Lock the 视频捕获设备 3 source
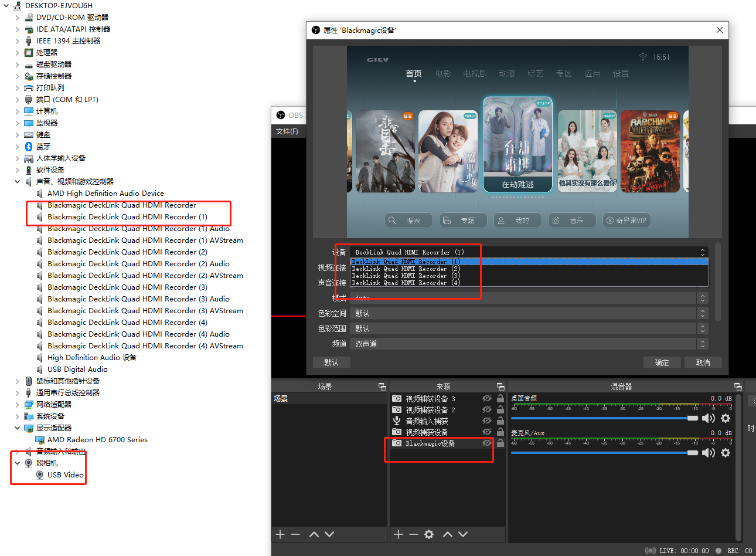Image resolution: width=756 pixels, height=556 pixels. pyautogui.click(x=500, y=398)
